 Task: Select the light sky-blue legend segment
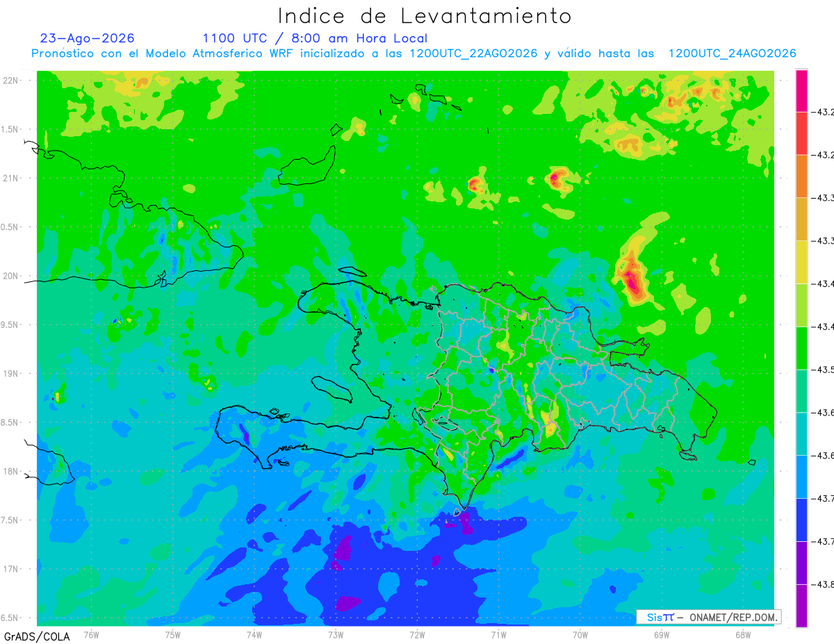(x=802, y=477)
